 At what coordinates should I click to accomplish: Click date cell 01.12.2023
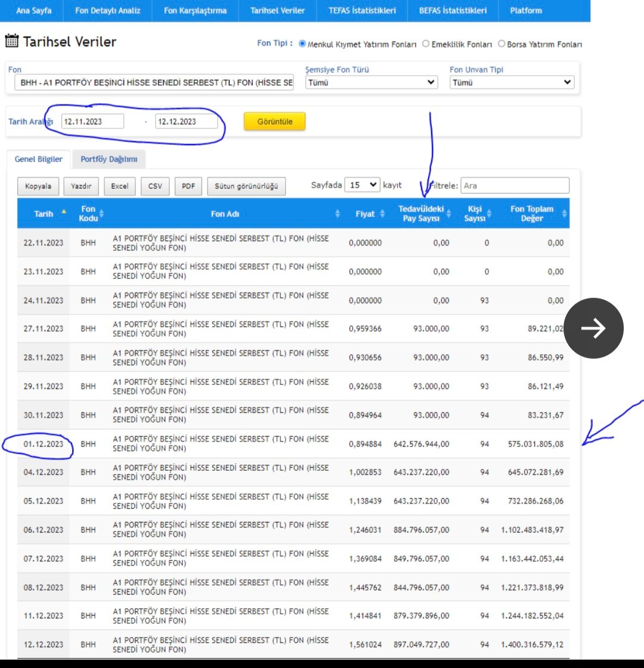point(43,444)
